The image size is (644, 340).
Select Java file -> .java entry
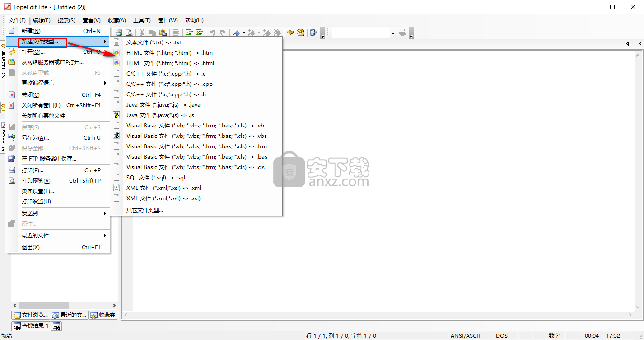tap(196, 104)
